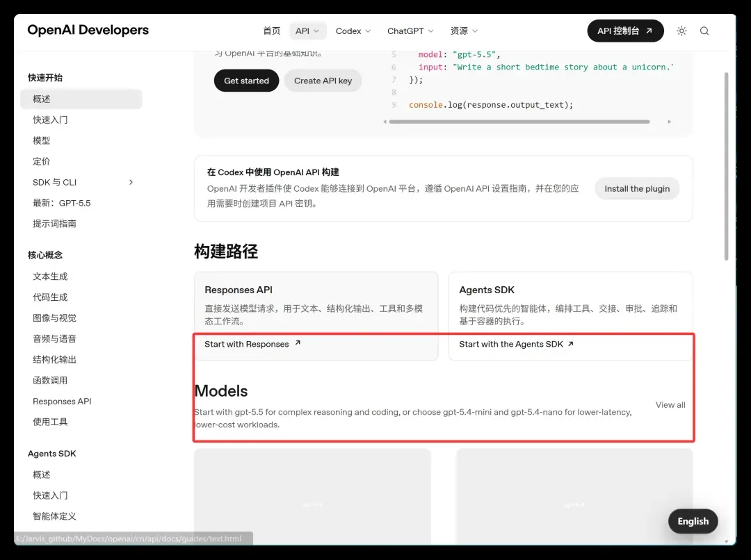The height and width of the screenshot is (560, 751).
Task: Expand the SDK 与 CLI chevron in sidebar
Action: (131, 182)
